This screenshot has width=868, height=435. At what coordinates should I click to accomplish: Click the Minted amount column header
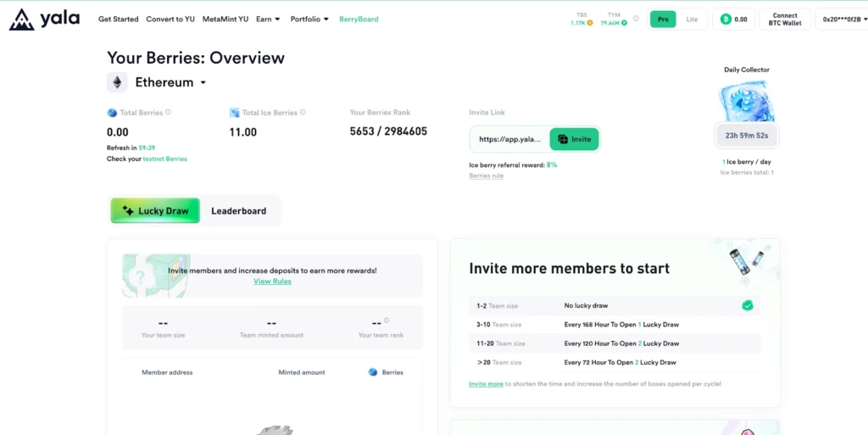pyautogui.click(x=302, y=372)
